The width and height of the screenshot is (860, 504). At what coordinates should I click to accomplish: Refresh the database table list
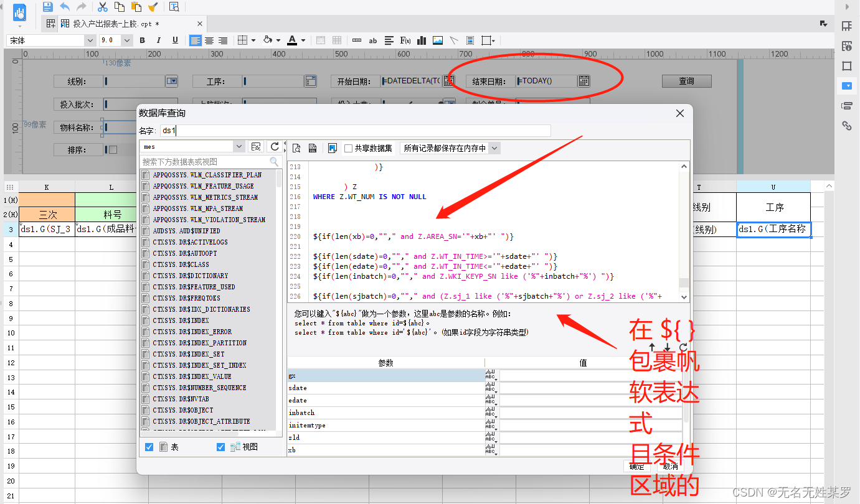click(x=274, y=146)
